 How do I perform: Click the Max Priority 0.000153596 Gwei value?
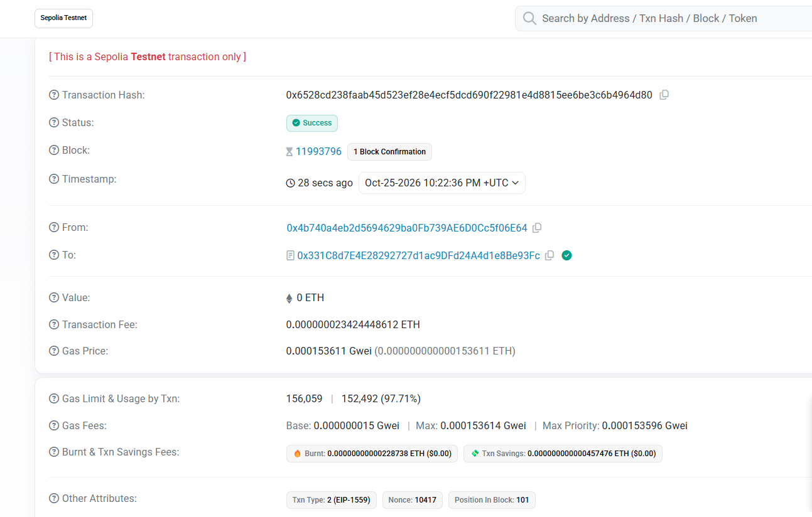645,426
